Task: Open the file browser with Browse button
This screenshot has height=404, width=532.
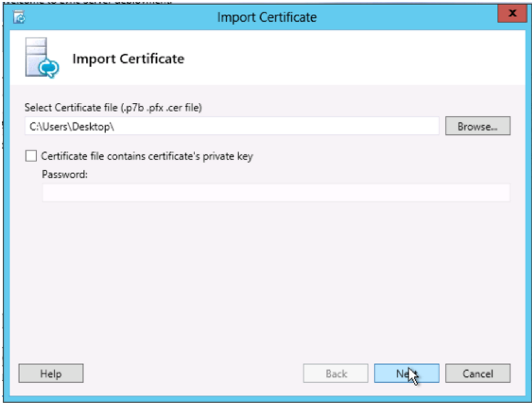Action: (x=478, y=126)
